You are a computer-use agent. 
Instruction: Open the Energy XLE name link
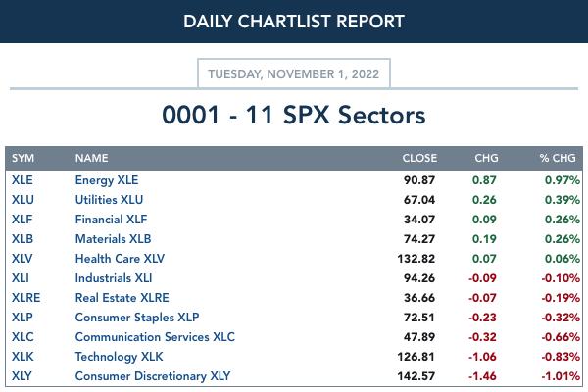[x=107, y=180]
